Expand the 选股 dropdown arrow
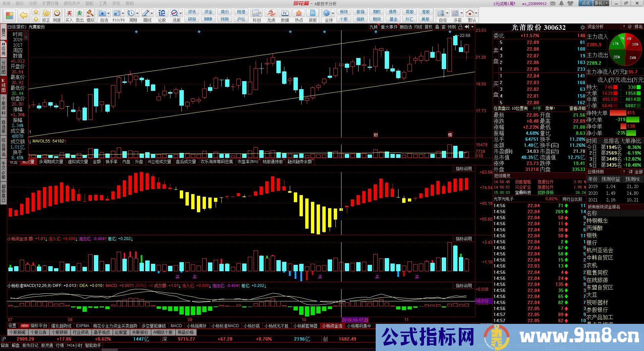644x351 pixels. coord(181,13)
